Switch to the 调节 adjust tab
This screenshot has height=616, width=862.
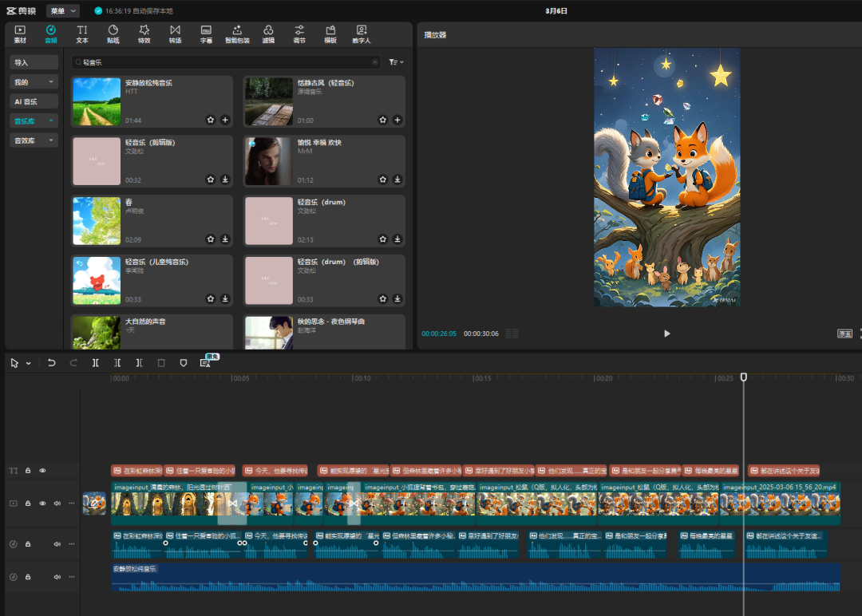[299, 34]
